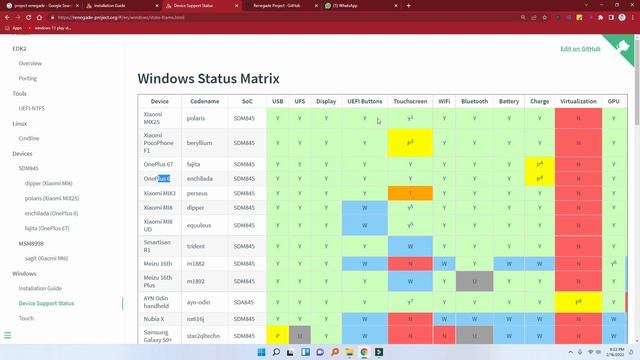
Task: Open Windows taskbar search
Action: pyautogui.click(x=276, y=352)
